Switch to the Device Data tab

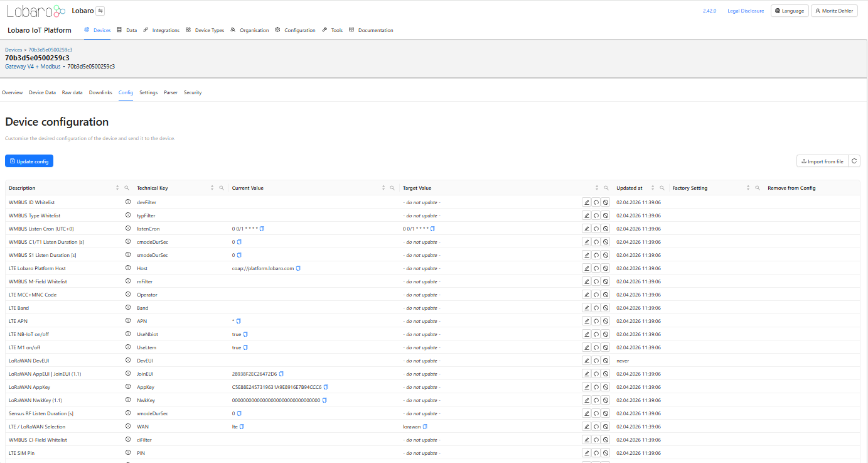click(x=42, y=92)
